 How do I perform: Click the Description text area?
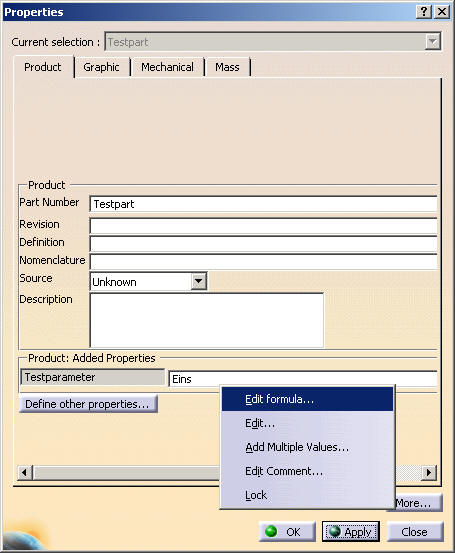click(207, 320)
